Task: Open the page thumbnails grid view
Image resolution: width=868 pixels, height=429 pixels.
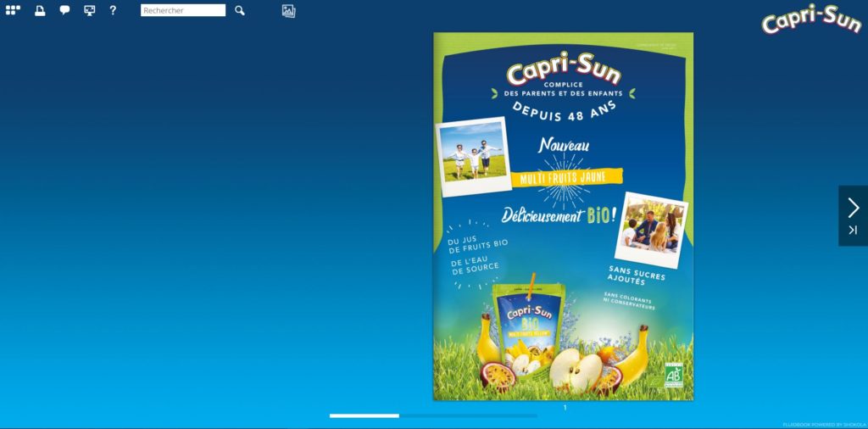Action: click(13, 10)
